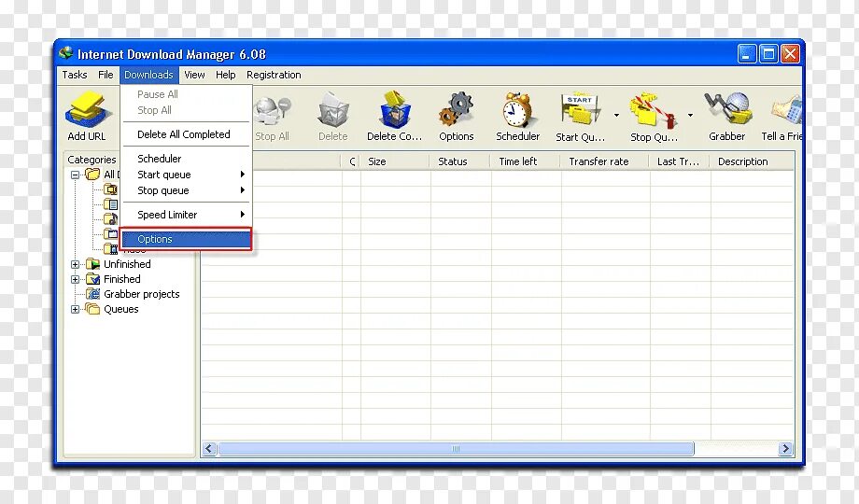The image size is (859, 504).
Task: Select Delete All Completed menu entry
Action: click(186, 134)
